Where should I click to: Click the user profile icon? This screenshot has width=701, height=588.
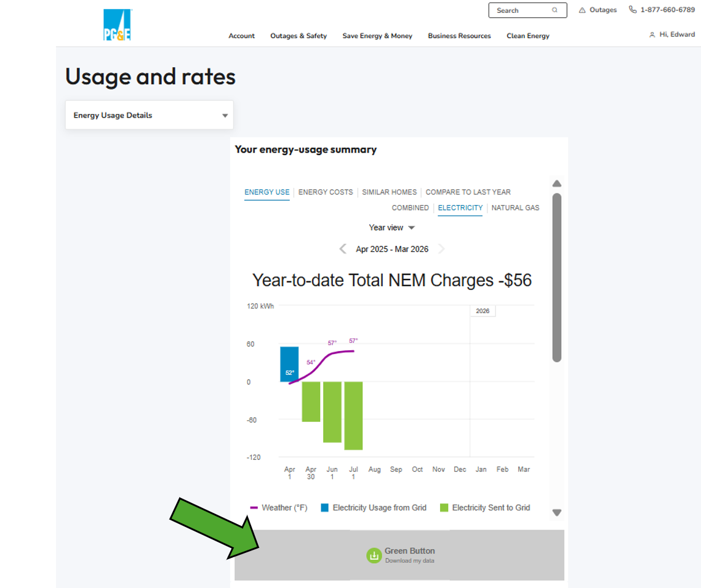[x=652, y=34]
